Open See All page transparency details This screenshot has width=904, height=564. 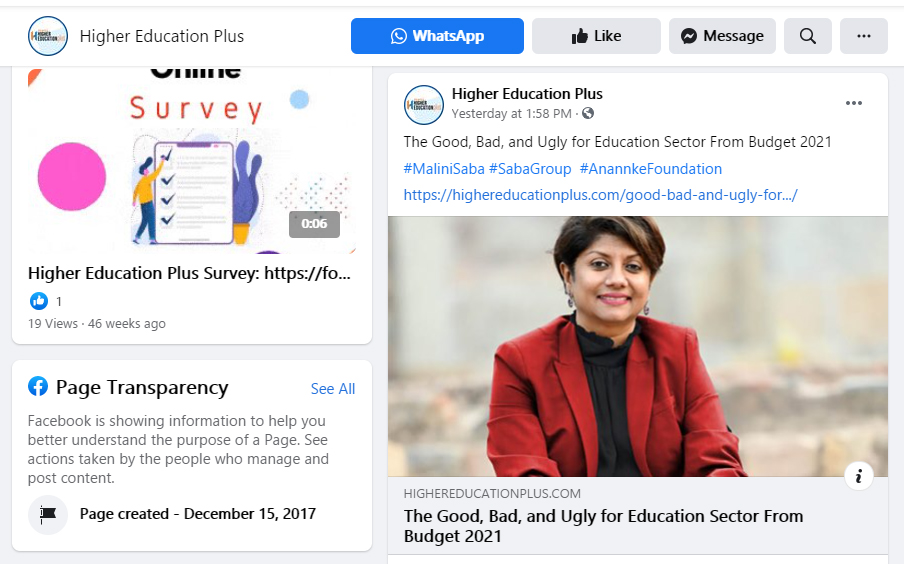click(333, 389)
